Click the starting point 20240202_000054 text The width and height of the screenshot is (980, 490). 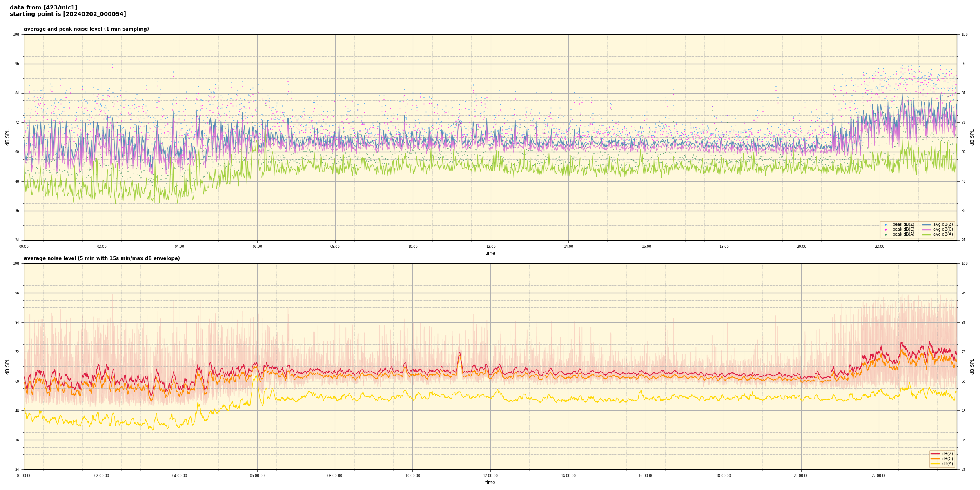click(x=68, y=14)
